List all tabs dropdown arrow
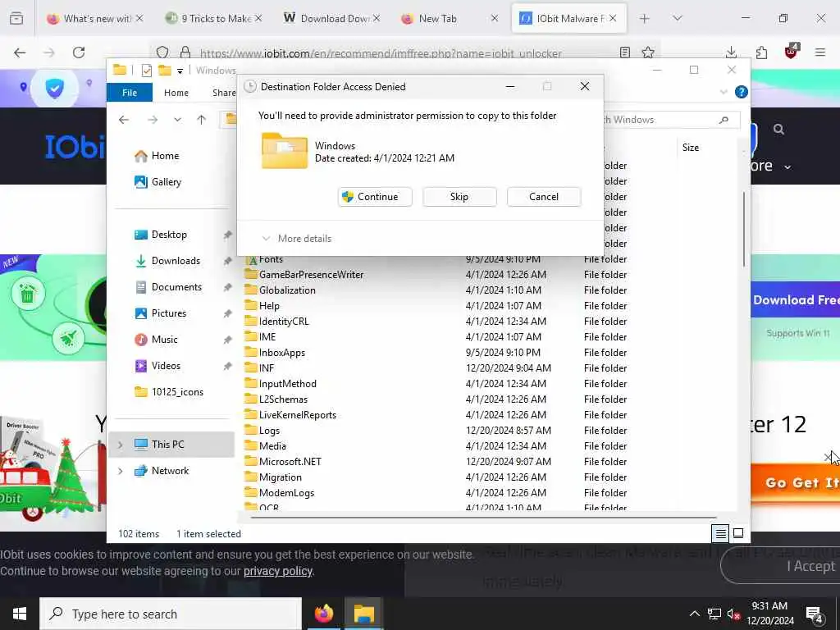The height and width of the screenshot is (630, 840). 678,18
